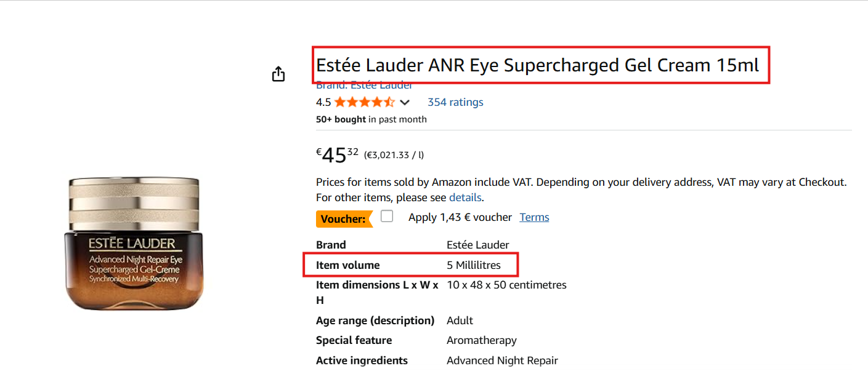Click the 50+ bought in past month text

click(x=371, y=119)
